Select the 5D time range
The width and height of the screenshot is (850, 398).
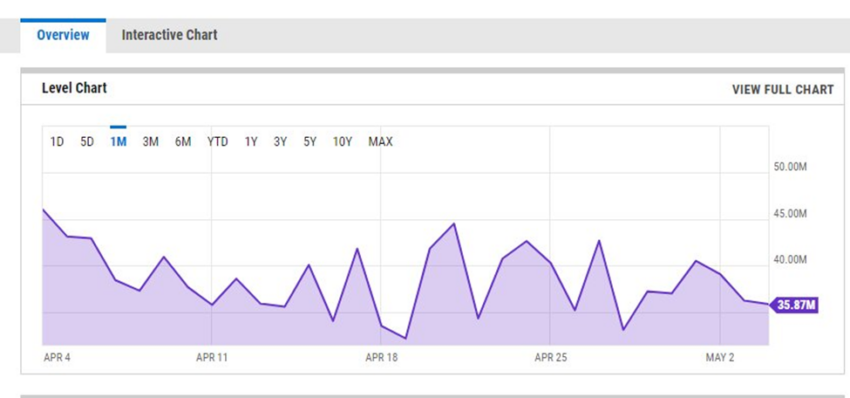87,142
